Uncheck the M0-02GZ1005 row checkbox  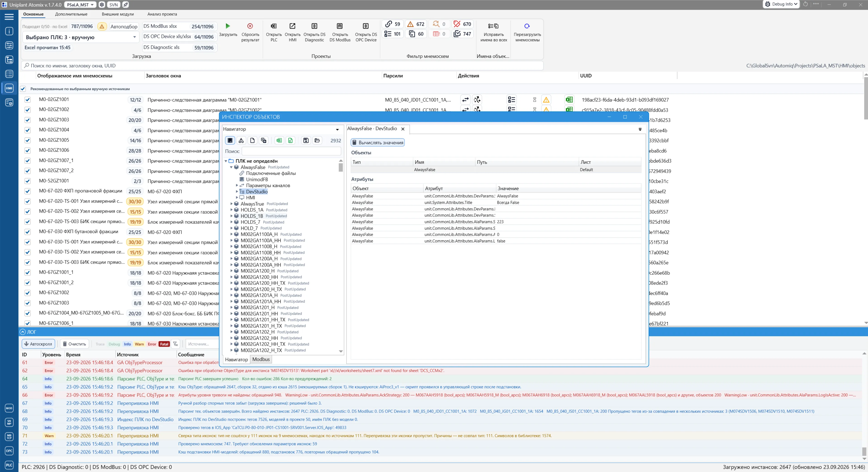pos(28,140)
